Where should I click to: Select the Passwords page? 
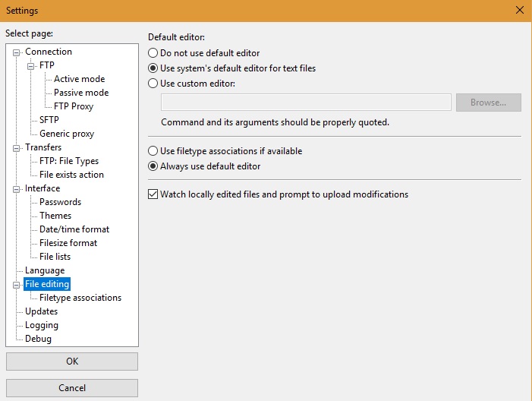pyautogui.click(x=61, y=202)
